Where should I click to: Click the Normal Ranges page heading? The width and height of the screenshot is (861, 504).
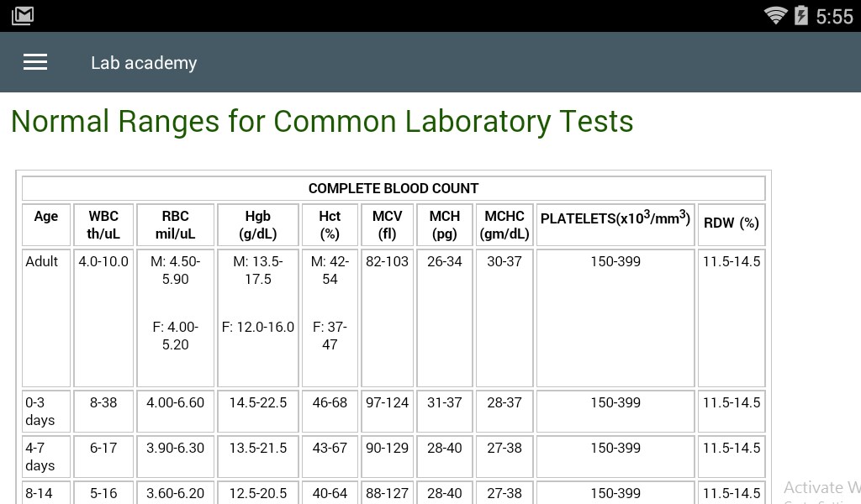322,122
